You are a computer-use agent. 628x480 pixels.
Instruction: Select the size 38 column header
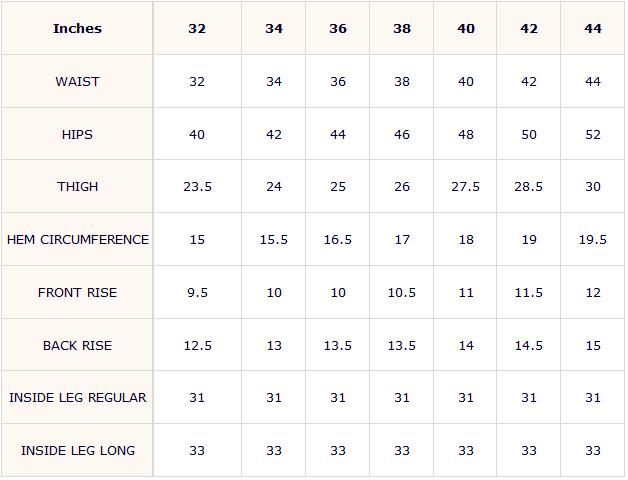[x=402, y=28]
